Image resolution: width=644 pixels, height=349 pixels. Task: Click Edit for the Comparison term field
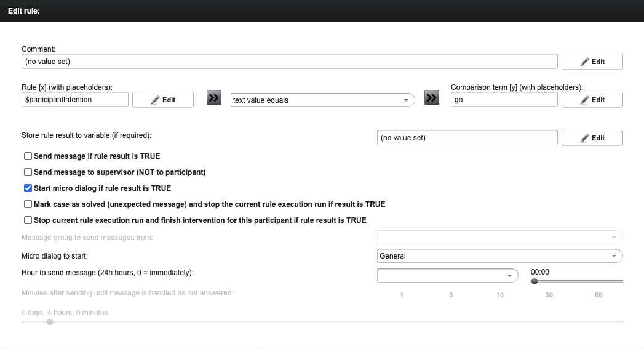tap(592, 100)
